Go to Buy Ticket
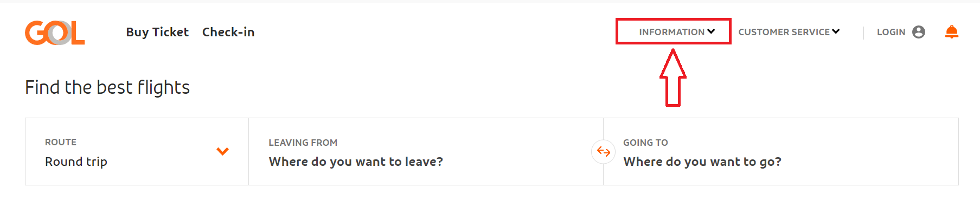980x219 pixels. [157, 33]
